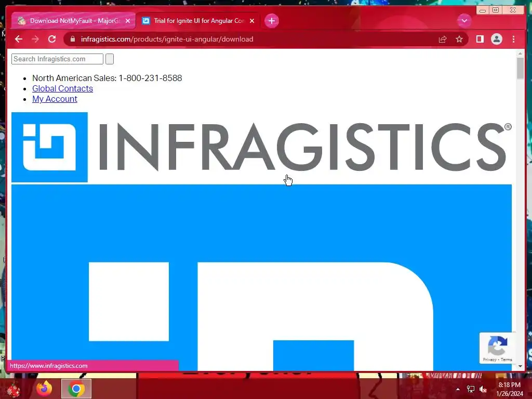The image size is (532, 399).
Task: Focus the Search Infragistics.com field
Action: [57, 59]
